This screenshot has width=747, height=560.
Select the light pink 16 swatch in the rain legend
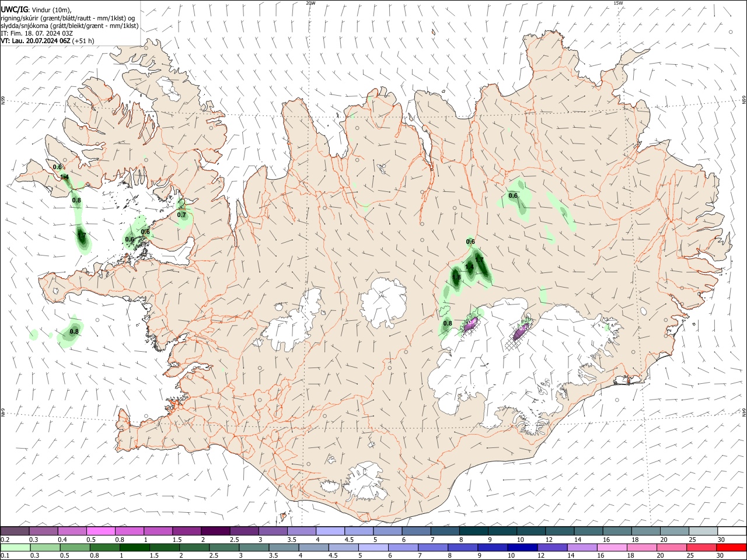pos(612,547)
